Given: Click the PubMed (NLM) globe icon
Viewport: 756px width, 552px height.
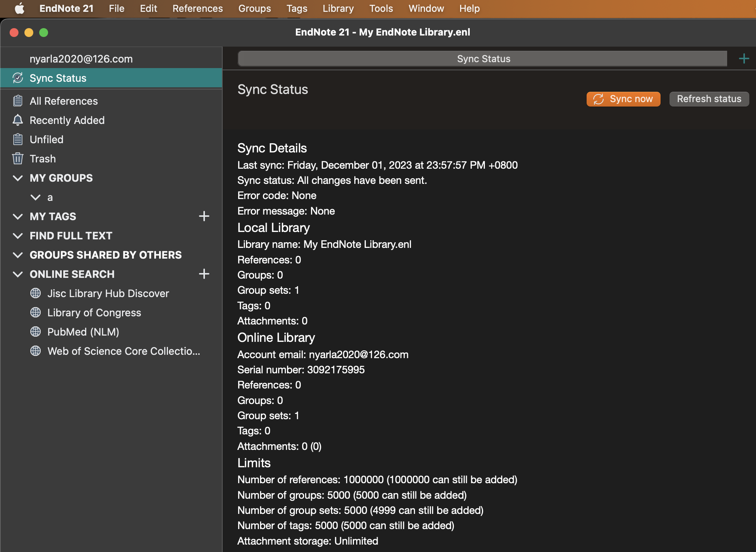Looking at the screenshot, I should (36, 332).
